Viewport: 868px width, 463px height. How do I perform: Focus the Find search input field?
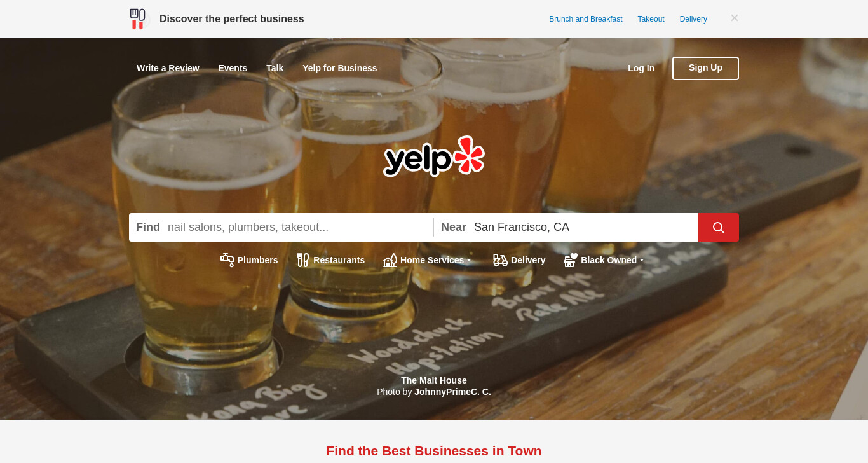click(x=281, y=228)
